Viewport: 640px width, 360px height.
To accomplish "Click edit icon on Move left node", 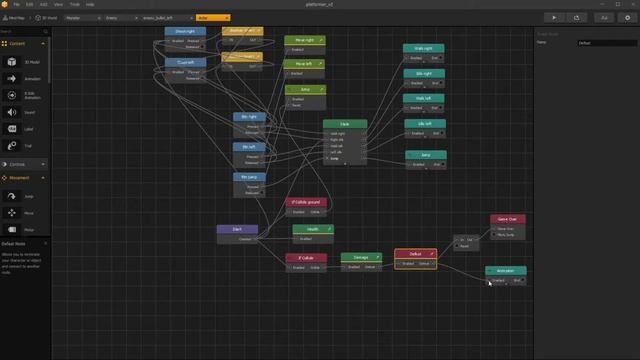I will [x=320, y=64].
